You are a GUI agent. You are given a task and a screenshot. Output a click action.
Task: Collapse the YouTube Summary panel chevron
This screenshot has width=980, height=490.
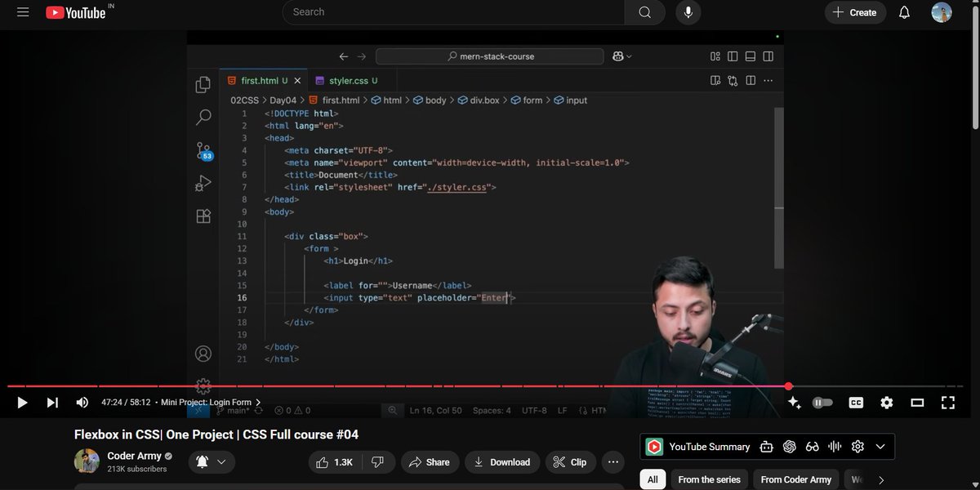click(880, 446)
